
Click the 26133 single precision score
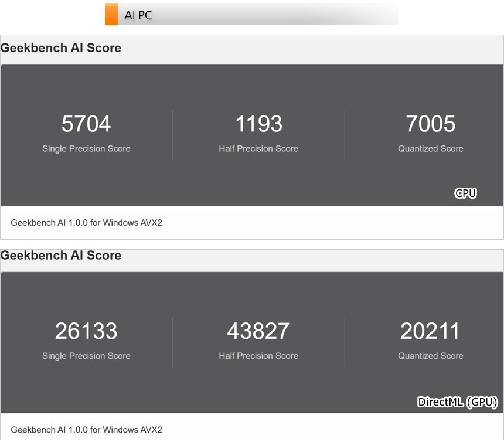tap(86, 331)
